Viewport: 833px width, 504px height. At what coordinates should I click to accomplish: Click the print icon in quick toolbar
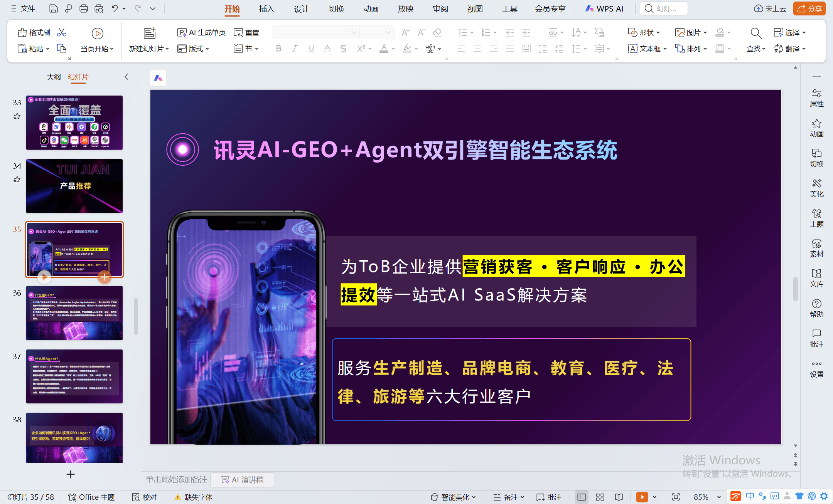[83, 8]
